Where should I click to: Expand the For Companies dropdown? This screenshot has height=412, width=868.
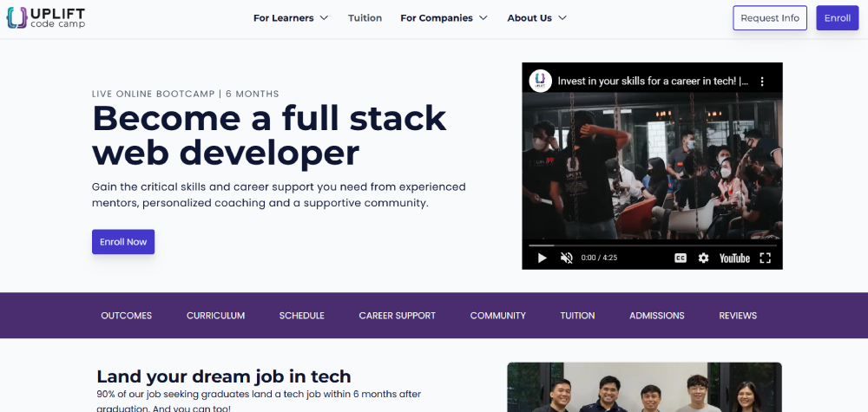click(444, 18)
